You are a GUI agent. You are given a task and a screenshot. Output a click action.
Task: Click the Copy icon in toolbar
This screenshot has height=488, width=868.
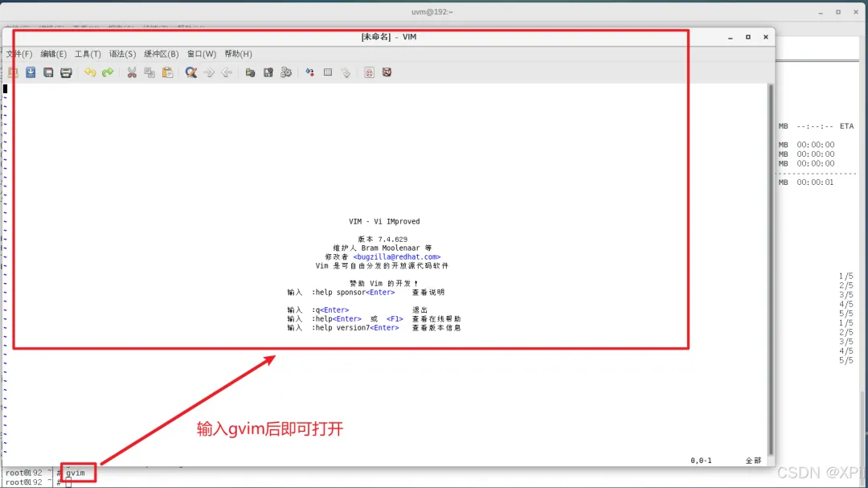[x=149, y=72]
